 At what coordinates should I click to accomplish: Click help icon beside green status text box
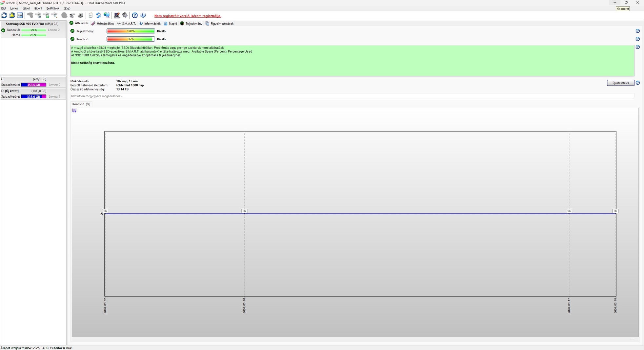(x=637, y=47)
